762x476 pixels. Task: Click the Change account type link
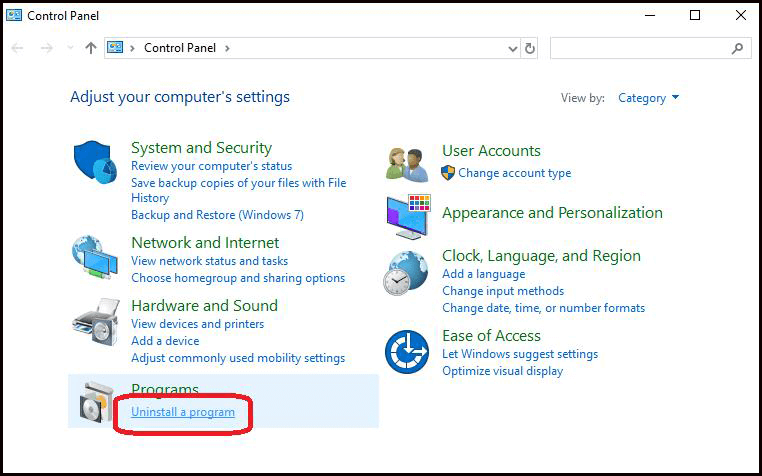[x=515, y=173]
